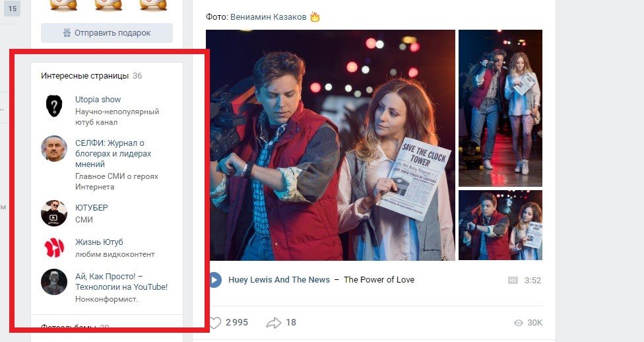
Task: Click the 15 notification badge
Action: [x=13, y=8]
